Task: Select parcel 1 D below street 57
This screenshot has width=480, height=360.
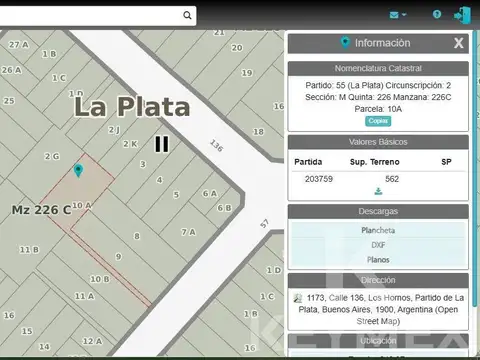Action: 274,270
